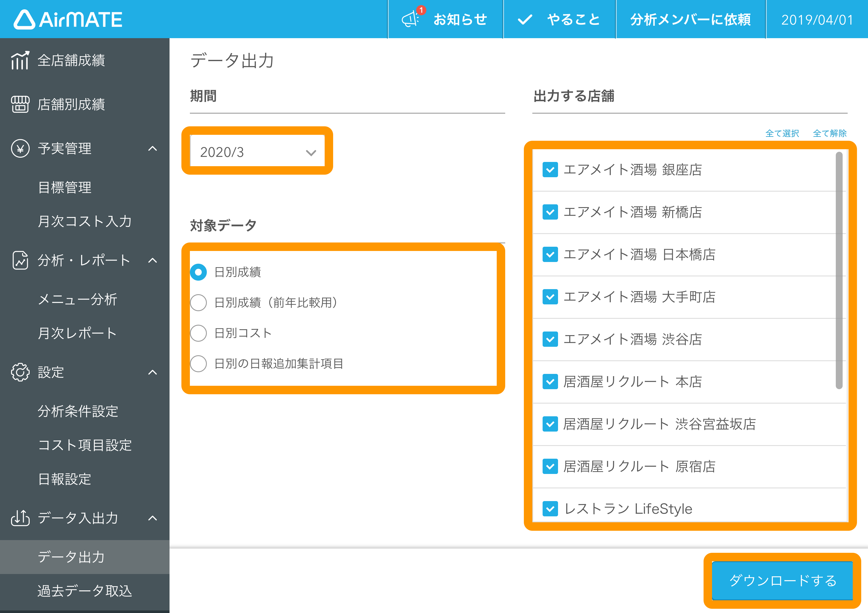
Task: Uncheck エアメイト酒場 銀座店 checkbox
Action: click(550, 169)
